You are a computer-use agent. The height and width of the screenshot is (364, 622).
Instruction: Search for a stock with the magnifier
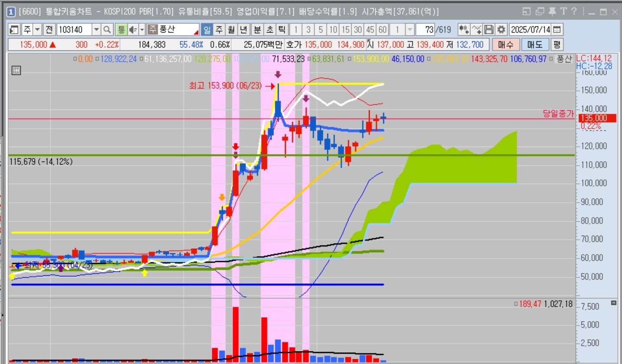click(x=107, y=29)
